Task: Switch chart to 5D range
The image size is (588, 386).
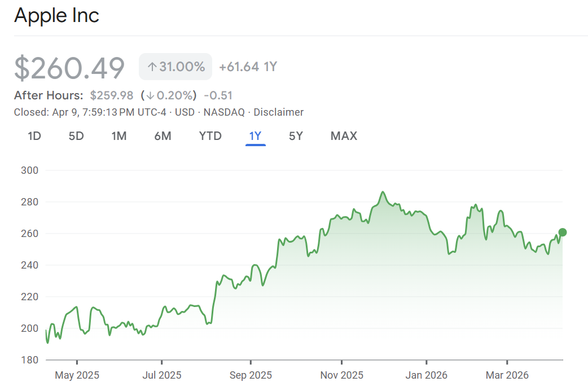Action: click(x=76, y=136)
